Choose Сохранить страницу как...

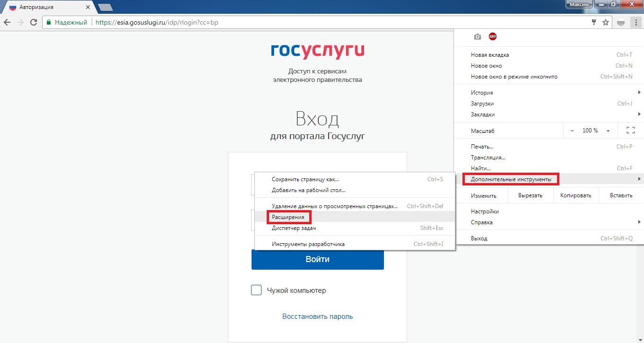click(x=355, y=179)
